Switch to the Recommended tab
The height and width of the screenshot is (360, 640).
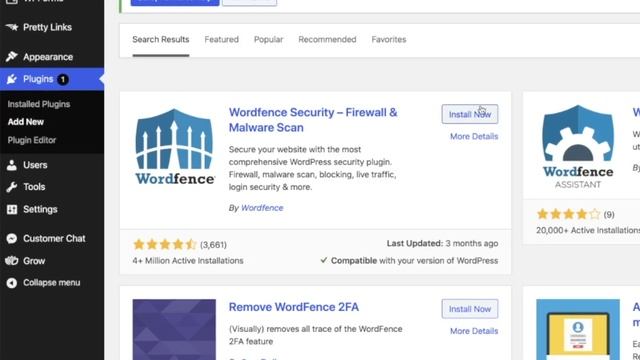tap(327, 40)
